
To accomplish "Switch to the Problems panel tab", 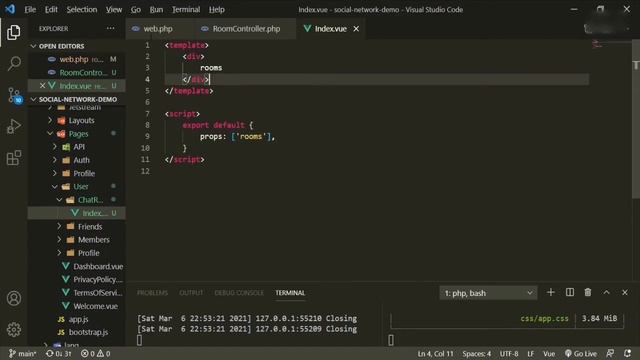I will [x=152, y=293].
